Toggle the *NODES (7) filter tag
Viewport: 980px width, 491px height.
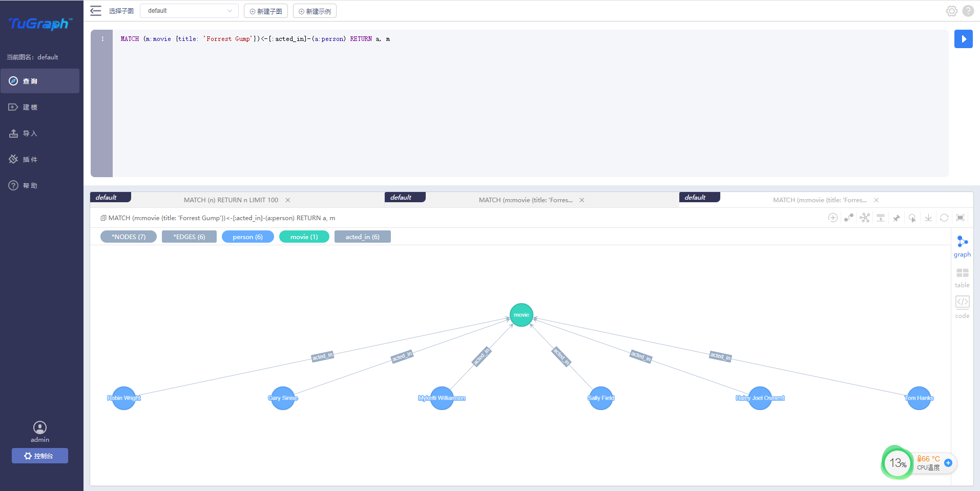(129, 237)
